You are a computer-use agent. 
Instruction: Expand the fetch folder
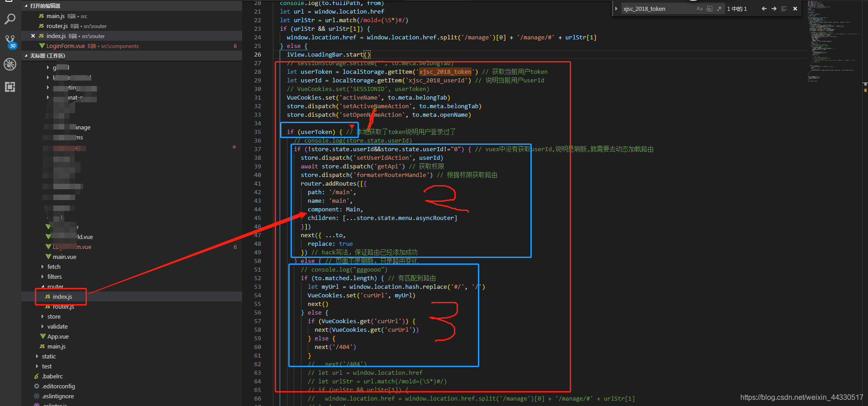click(132, 267)
